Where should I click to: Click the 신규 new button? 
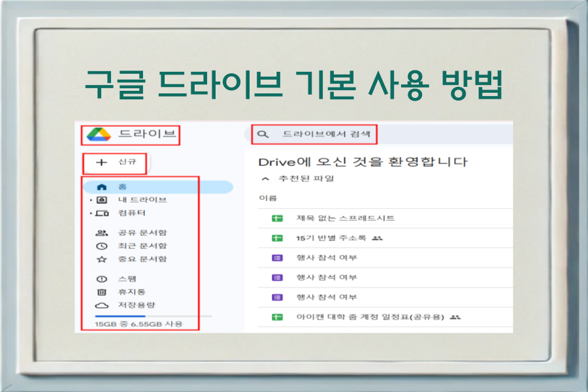tap(116, 163)
